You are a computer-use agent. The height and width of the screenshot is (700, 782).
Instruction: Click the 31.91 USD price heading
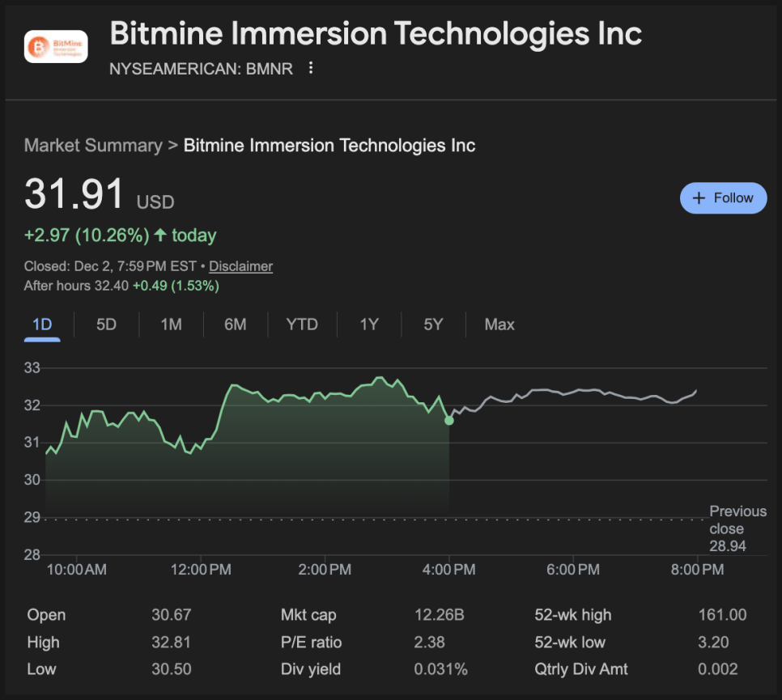coord(74,195)
